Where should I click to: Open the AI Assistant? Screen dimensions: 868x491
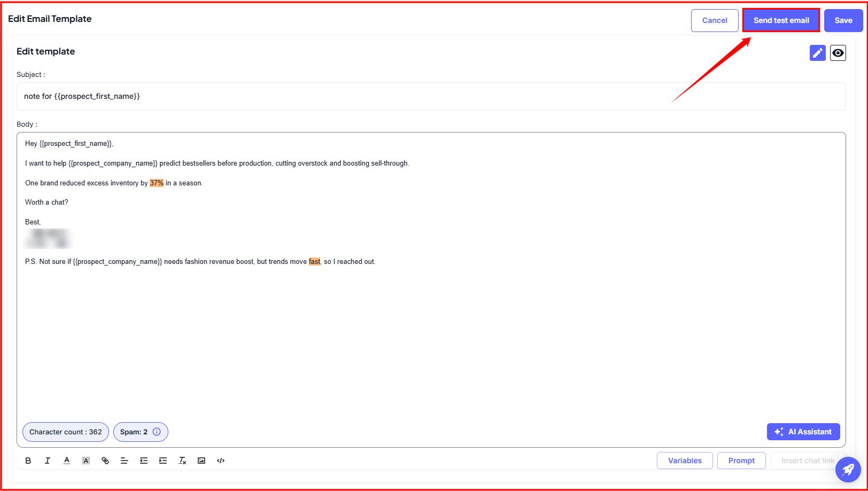pos(803,432)
